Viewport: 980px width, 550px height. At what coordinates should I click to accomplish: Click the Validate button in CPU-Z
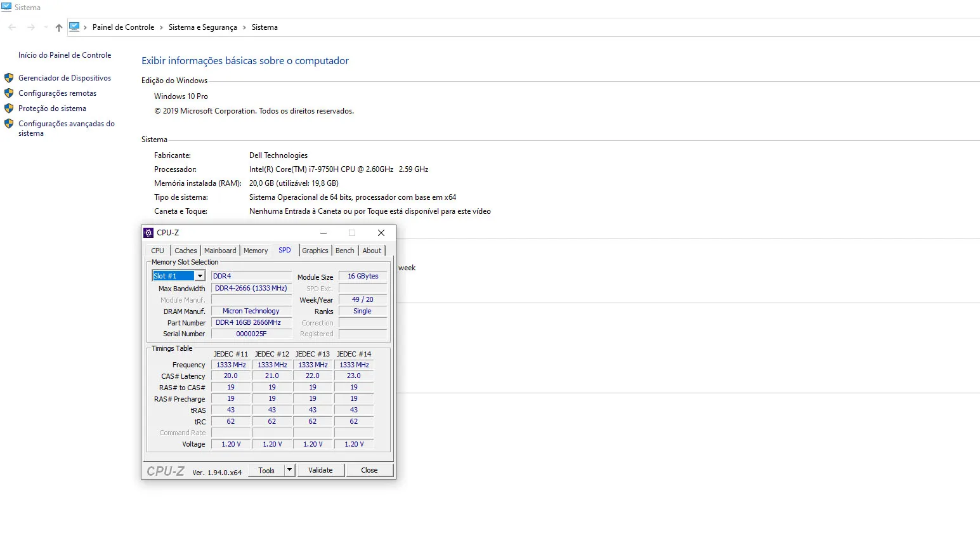tap(320, 470)
